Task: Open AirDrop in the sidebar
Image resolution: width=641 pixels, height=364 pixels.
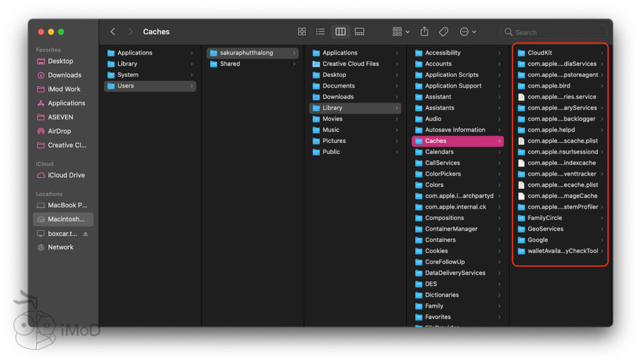Action: tap(59, 131)
